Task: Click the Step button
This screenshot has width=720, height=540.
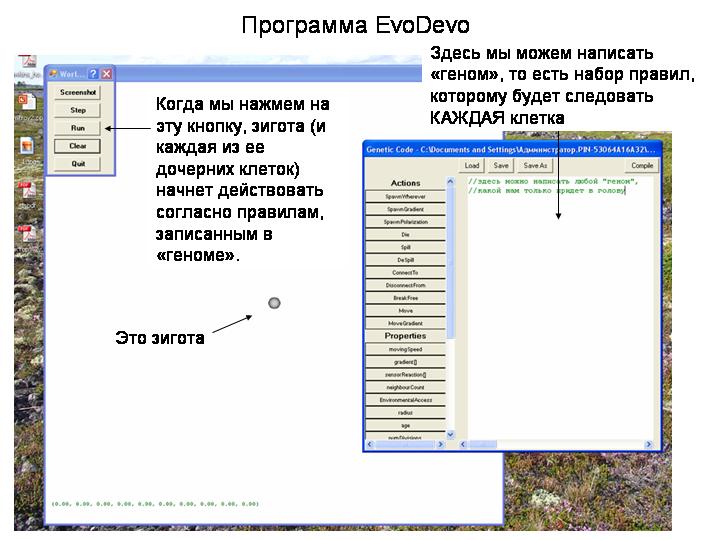Action: click(78, 110)
